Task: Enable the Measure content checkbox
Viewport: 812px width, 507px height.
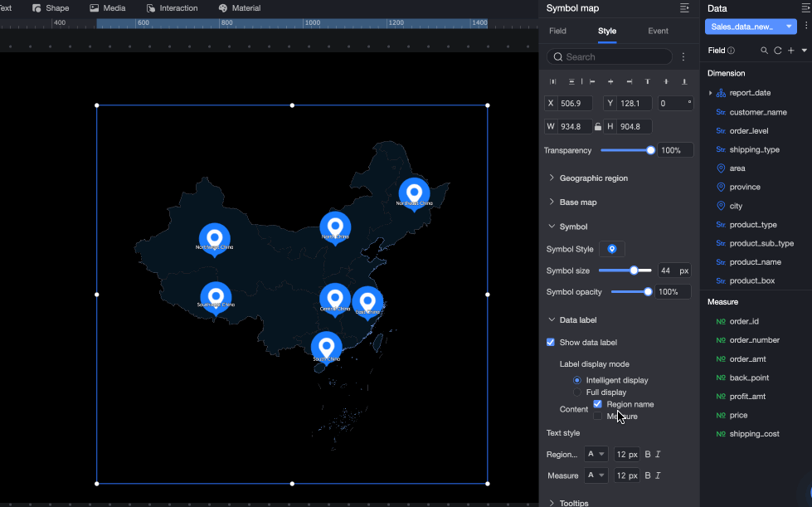Action: coord(598,417)
